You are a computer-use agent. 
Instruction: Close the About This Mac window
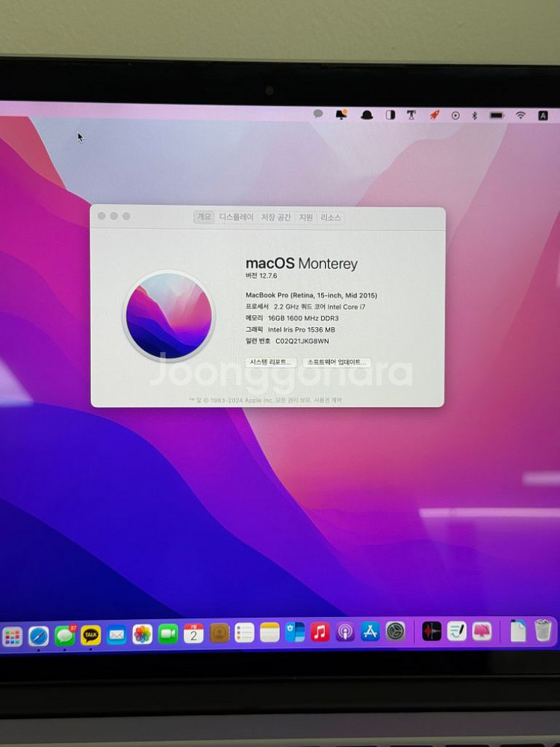(x=102, y=216)
